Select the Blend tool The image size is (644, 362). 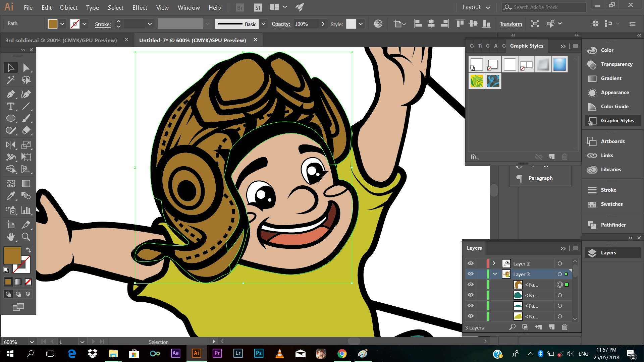click(x=26, y=195)
